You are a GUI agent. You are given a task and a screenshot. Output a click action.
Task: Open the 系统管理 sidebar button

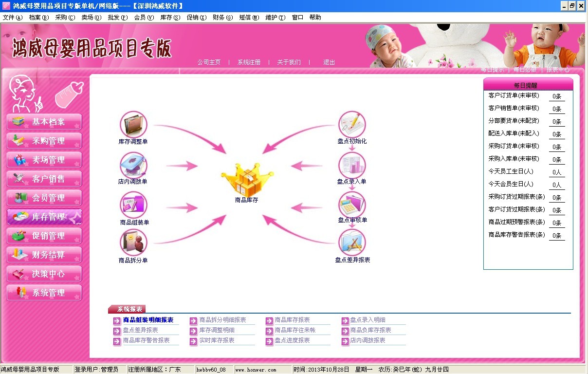pos(44,293)
